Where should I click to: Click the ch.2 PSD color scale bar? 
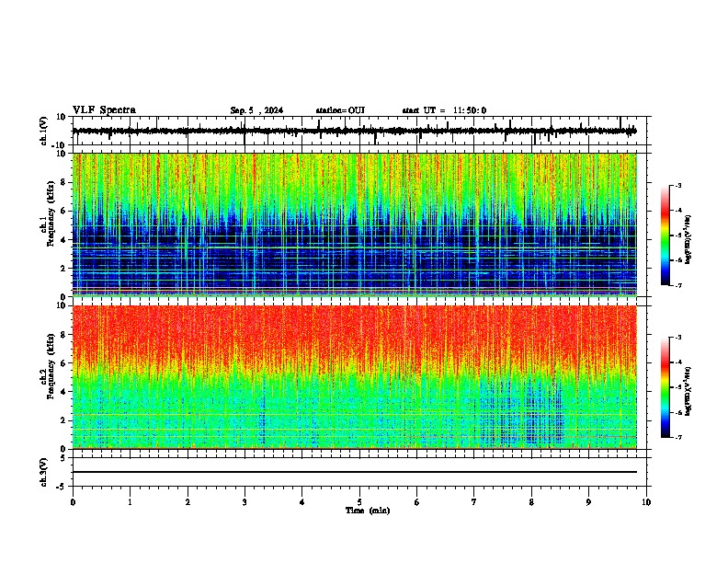[665, 387]
